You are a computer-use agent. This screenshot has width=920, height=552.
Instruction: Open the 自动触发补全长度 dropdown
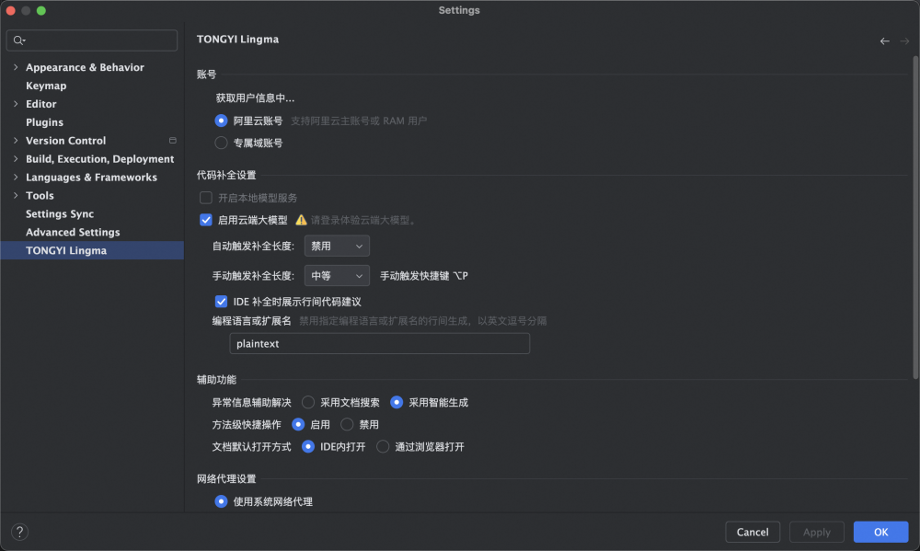[x=337, y=246]
